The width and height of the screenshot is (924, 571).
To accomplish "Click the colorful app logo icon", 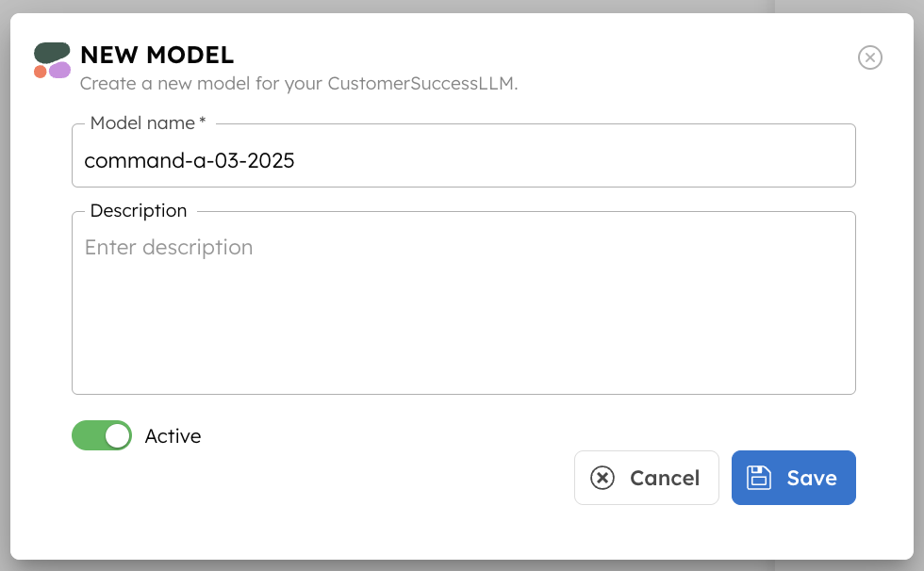I will (52, 59).
